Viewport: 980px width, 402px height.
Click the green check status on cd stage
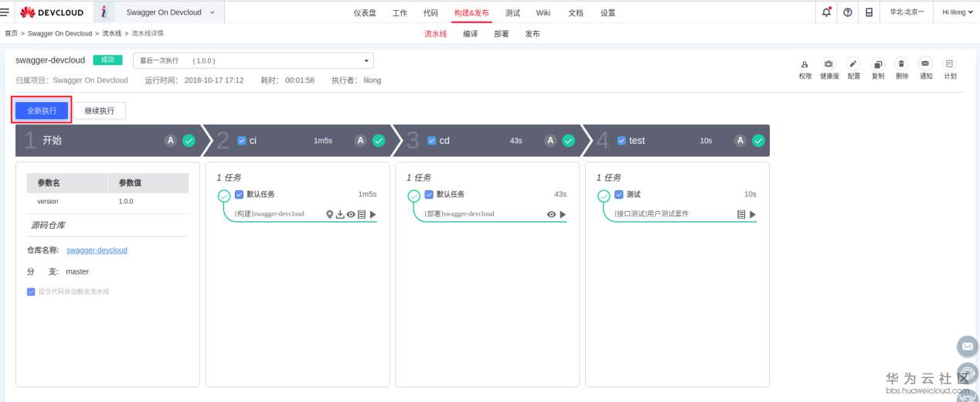569,141
